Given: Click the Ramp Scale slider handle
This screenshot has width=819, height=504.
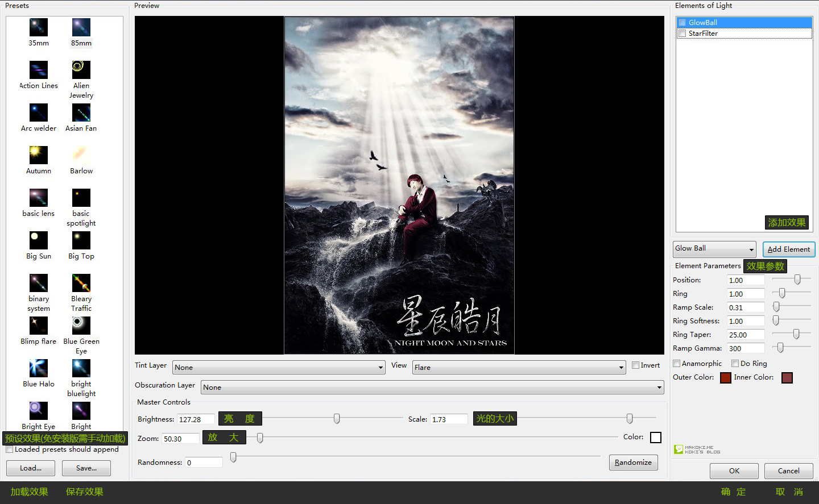Looking at the screenshot, I should tap(776, 306).
